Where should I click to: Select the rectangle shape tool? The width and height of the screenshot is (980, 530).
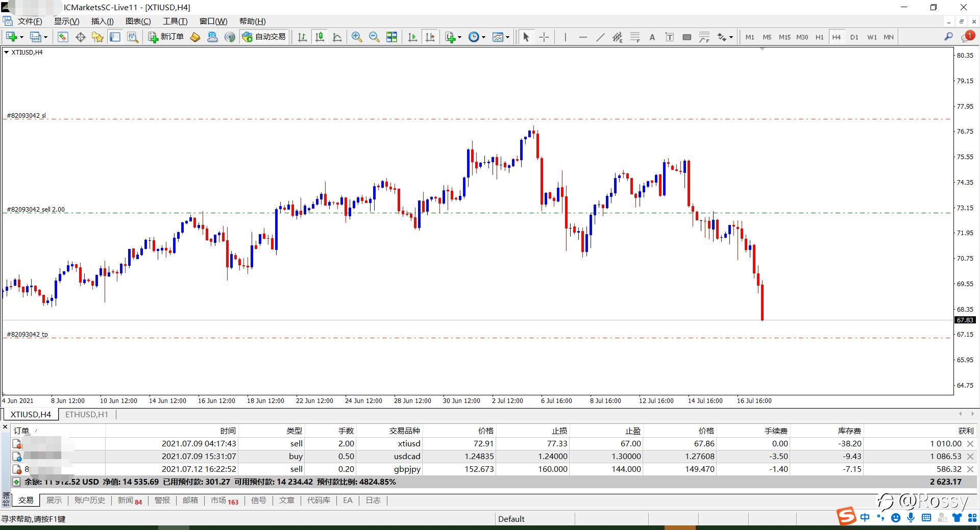687,37
